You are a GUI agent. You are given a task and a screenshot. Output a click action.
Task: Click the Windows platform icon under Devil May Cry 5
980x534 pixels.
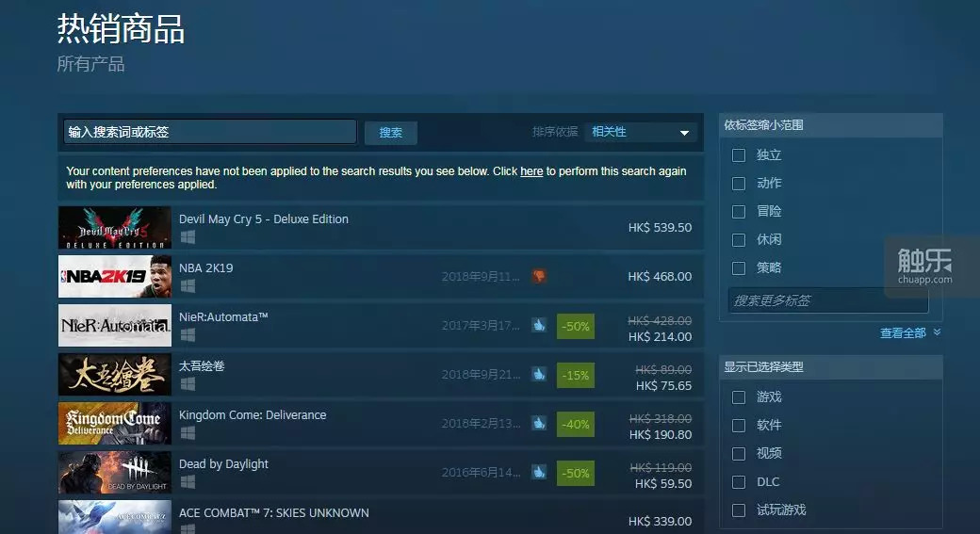(188, 237)
